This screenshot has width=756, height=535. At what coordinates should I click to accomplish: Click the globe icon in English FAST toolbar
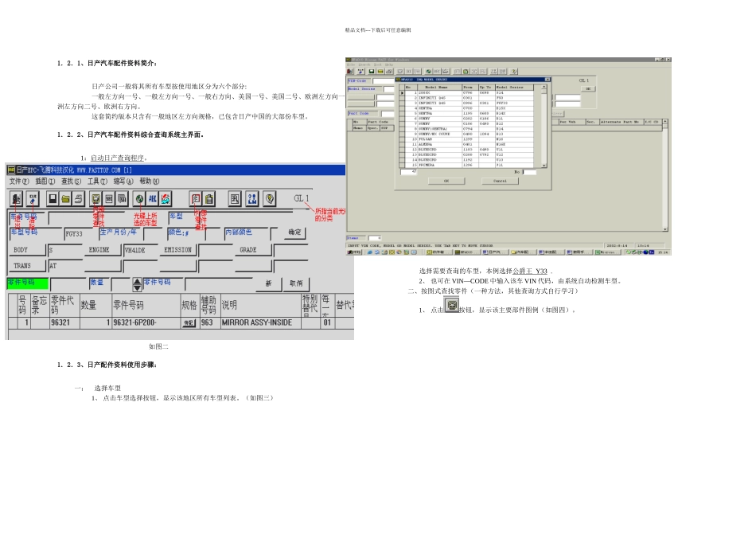coord(428,72)
